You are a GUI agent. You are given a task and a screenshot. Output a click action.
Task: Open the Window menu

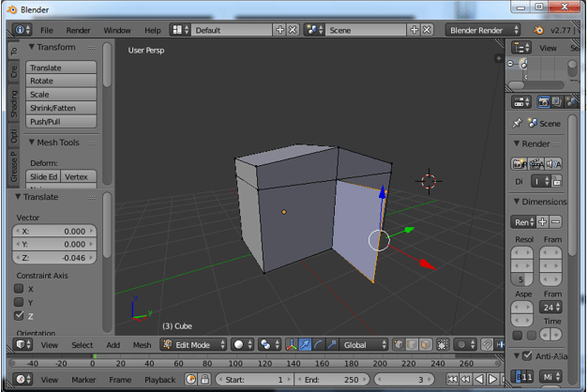[x=117, y=30]
